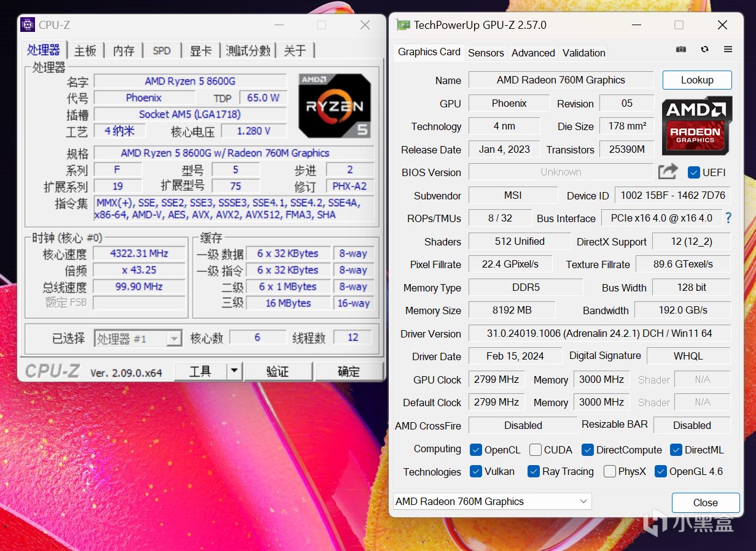The width and height of the screenshot is (756, 551).
Task: Take a screenshot with GPU-Z camera icon
Action: (680, 49)
